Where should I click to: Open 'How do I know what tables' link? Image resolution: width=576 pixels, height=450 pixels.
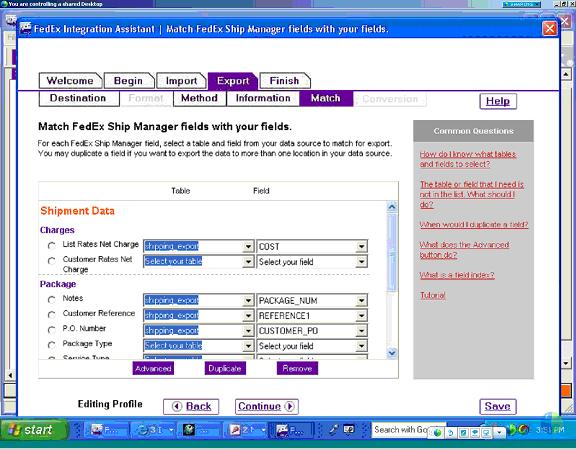pyautogui.click(x=468, y=159)
